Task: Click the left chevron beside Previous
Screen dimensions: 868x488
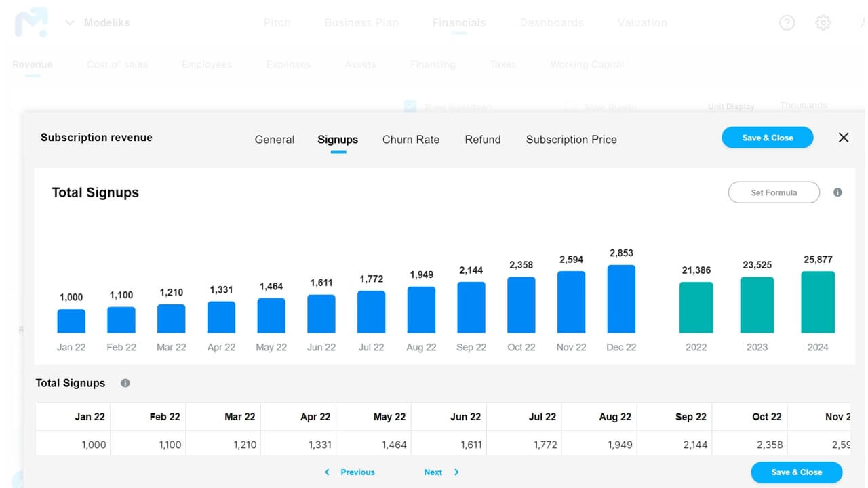Action: (x=328, y=472)
